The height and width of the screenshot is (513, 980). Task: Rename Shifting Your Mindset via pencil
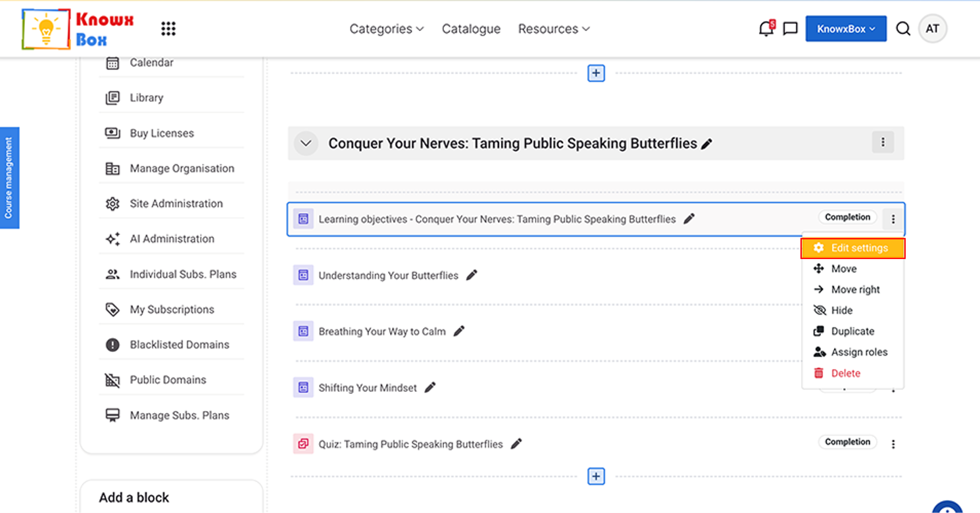pyautogui.click(x=430, y=388)
